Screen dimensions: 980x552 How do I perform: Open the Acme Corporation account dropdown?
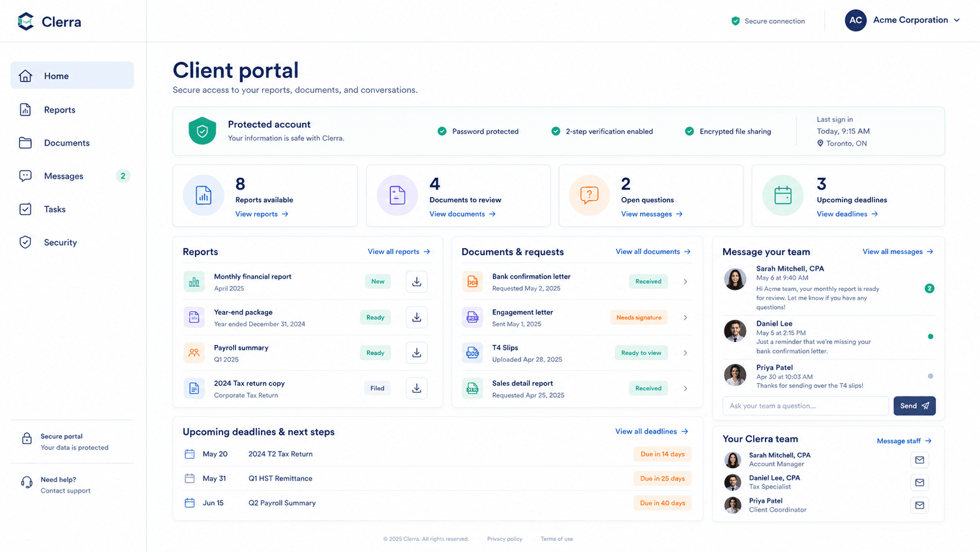pyautogui.click(x=903, y=21)
